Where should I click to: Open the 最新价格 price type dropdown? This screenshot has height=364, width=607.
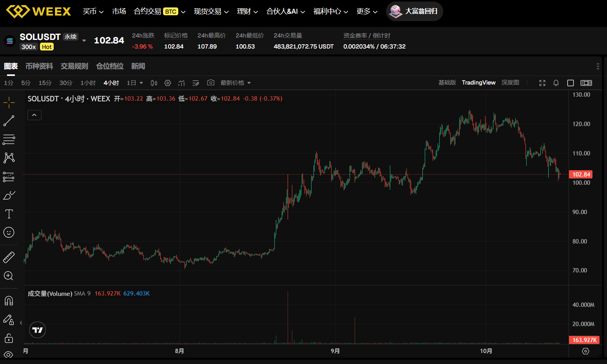[x=236, y=83]
